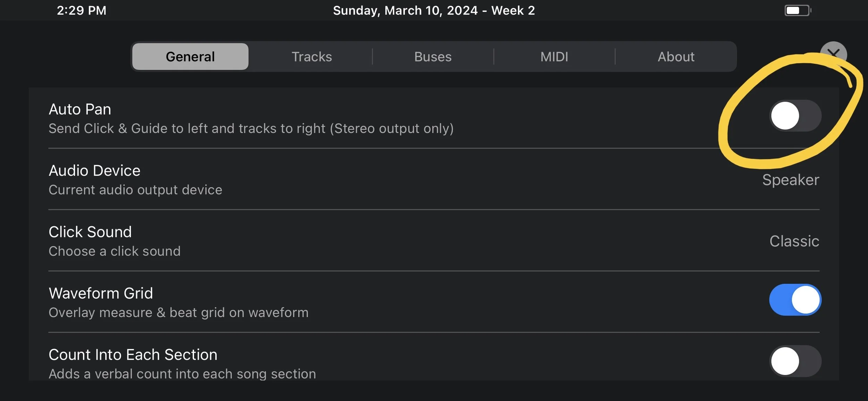Tap the Auto Pan setting title
This screenshot has width=868, height=401.
(80, 109)
